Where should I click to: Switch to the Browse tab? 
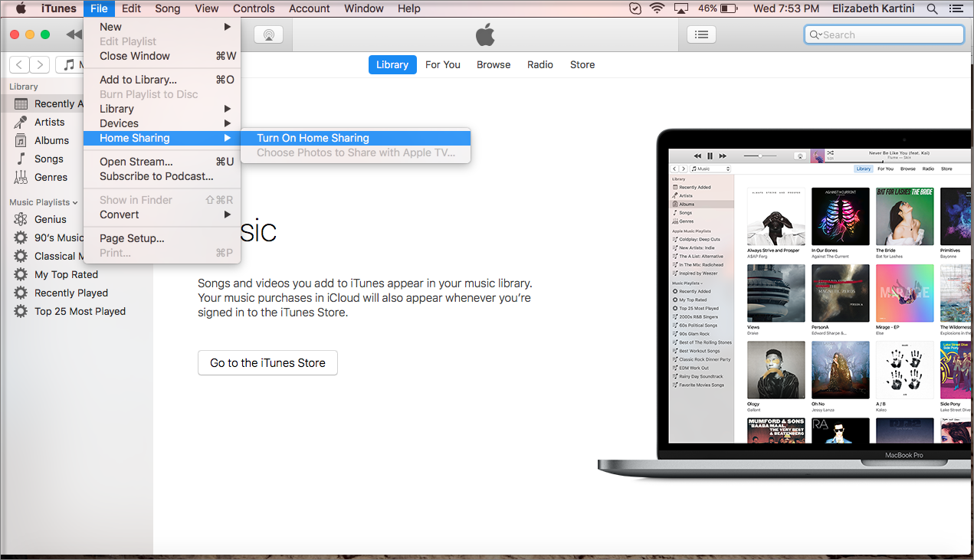494,65
